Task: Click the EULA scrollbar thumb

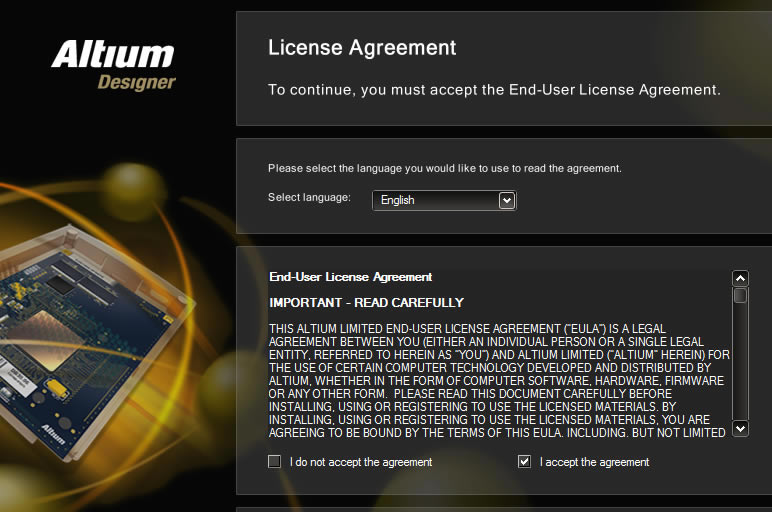Action: [740, 295]
